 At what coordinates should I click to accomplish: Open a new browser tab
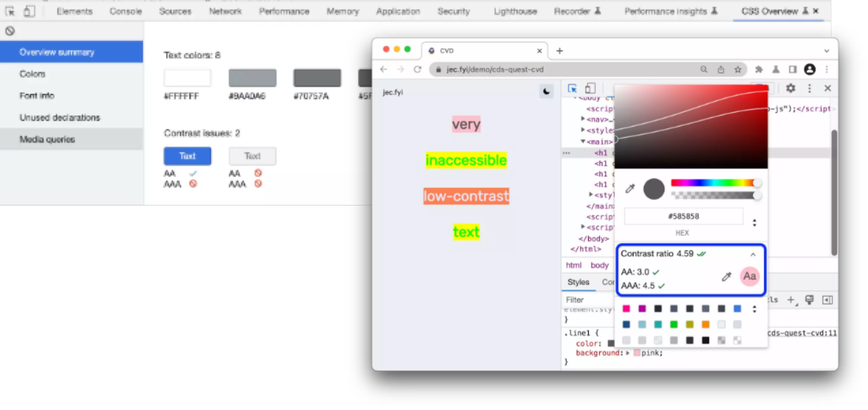coord(560,51)
